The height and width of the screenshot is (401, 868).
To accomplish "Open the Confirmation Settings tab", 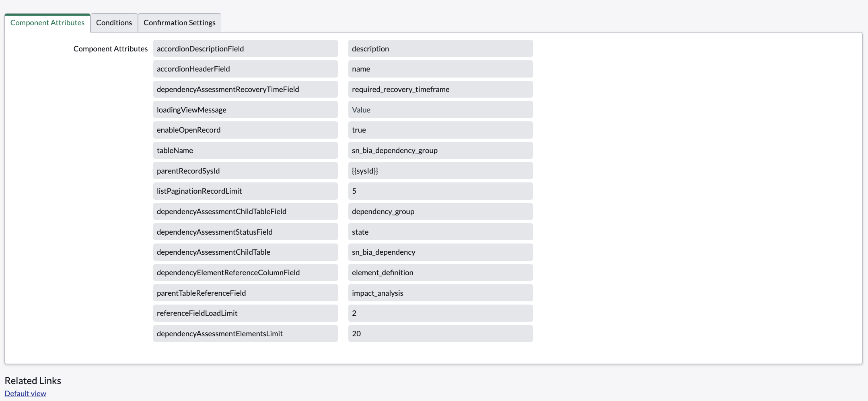I will pos(179,23).
